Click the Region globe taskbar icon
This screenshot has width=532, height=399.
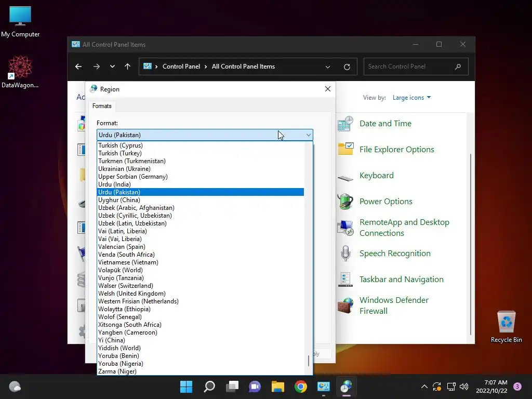coord(346,387)
